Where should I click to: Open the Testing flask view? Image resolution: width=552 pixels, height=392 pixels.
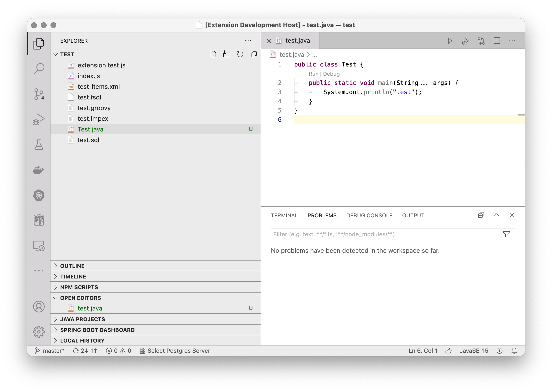click(x=39, y=145)
